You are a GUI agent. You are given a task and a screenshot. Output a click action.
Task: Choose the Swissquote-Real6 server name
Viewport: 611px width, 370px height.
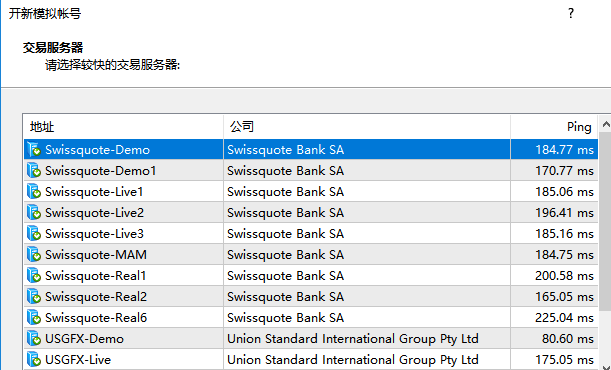pos(96,318)
